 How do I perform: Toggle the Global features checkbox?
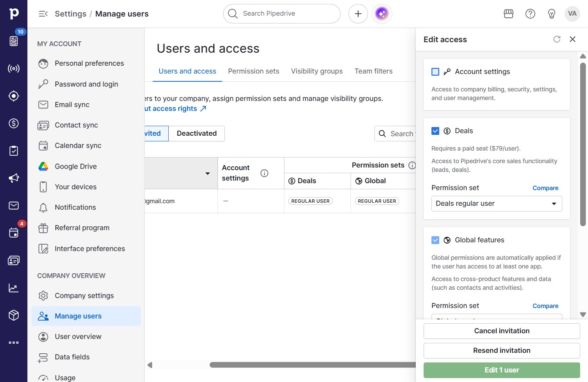coord(435,240)
